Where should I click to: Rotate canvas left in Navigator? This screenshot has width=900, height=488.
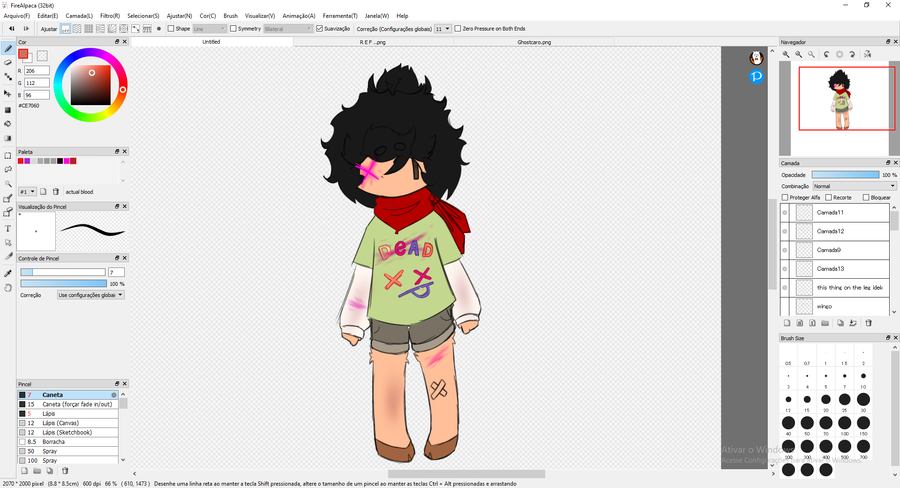tap(827, 54)
